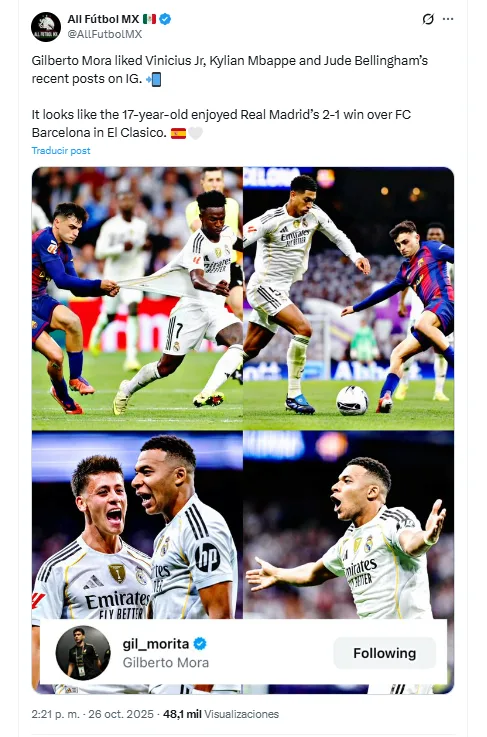Open the @AllFutbolMX handle
The height and width of the screenshot is (737, 487).
coord(104,34)
